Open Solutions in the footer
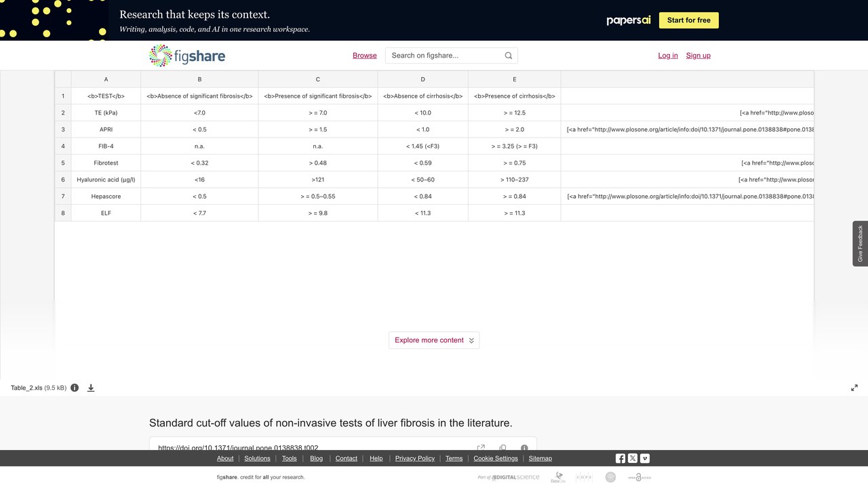This screenshot has width=868, height=488. tap(257, 458)
